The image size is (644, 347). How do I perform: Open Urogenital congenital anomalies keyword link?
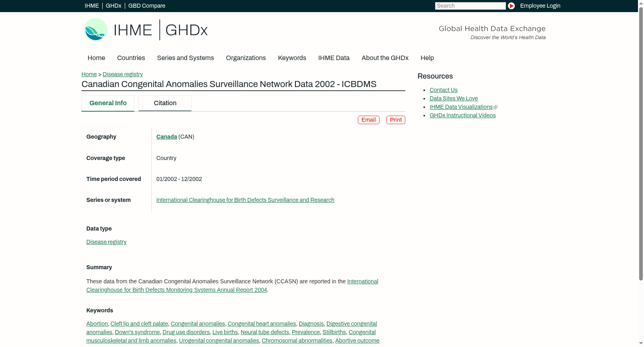(219, 341)
